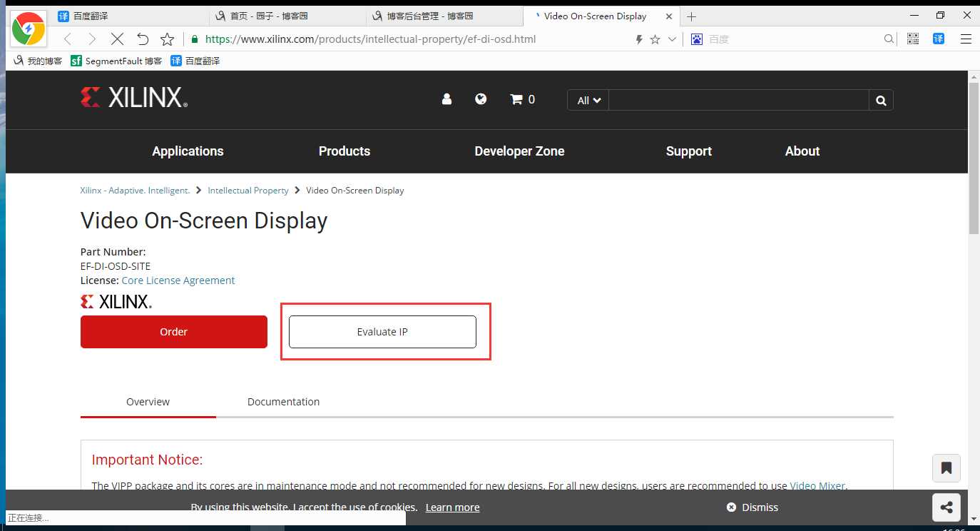
Task: Select the Overview tab
Action: tap(148, 402)
